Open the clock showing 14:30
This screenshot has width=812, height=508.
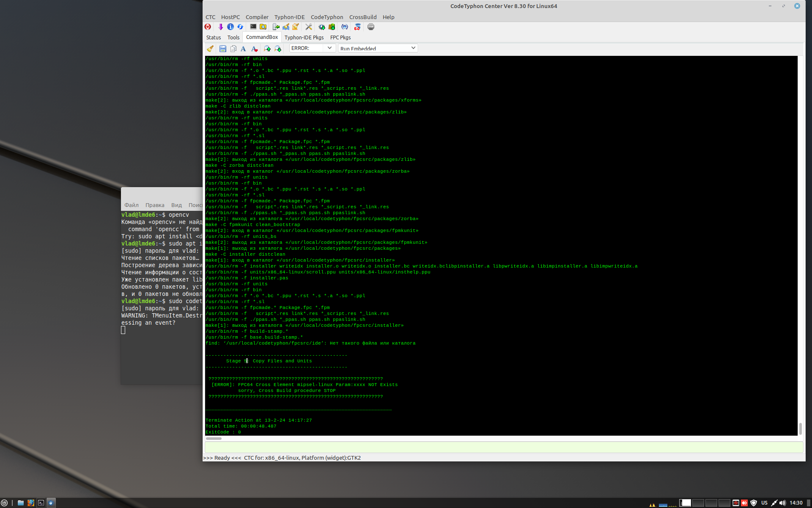796,503
